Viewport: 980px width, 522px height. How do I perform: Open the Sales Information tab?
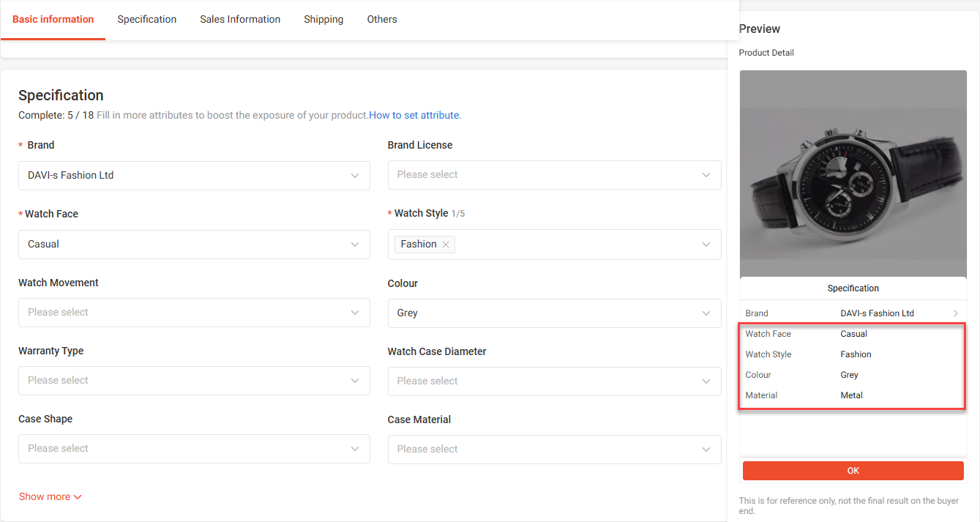click(240, 20)
